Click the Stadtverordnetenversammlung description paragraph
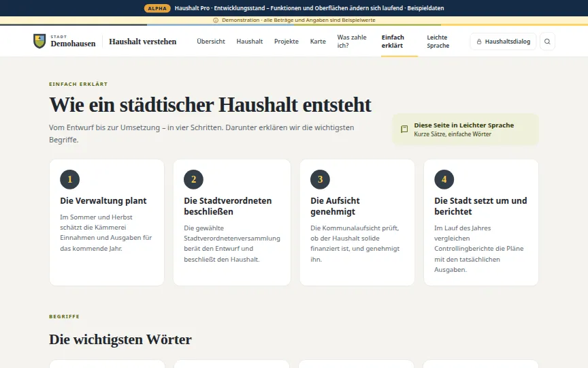588x368 pixels. pos(232,244)
